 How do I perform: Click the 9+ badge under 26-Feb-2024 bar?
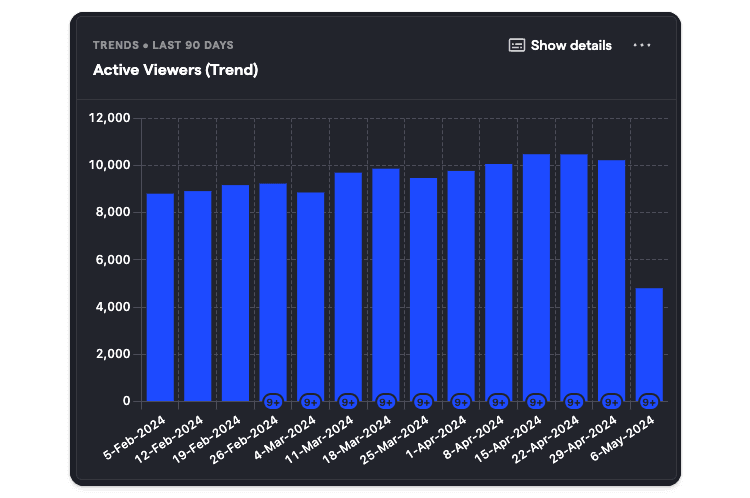click(x=273, y=402)
